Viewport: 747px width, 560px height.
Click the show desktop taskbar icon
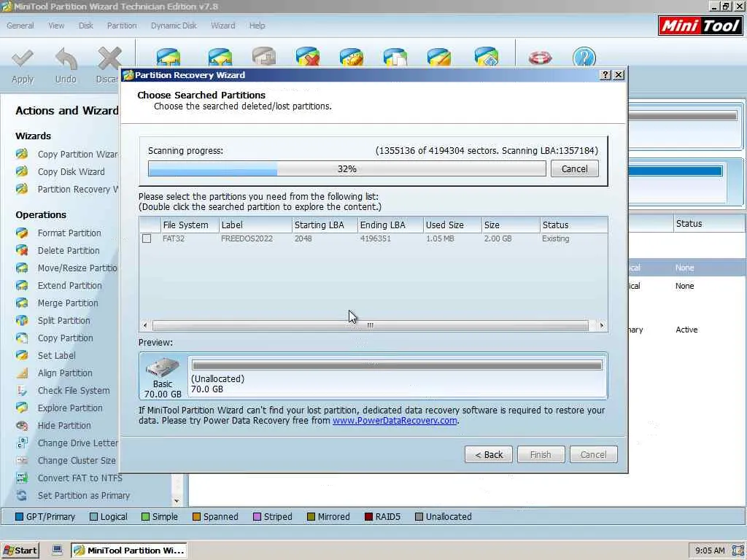click(57, 551)
